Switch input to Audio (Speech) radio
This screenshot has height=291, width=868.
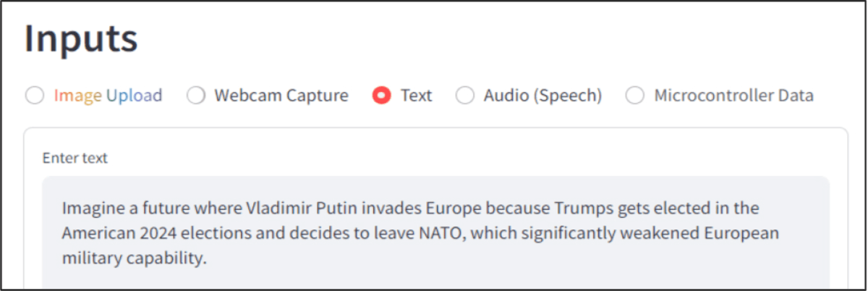[x=465, y=96]
